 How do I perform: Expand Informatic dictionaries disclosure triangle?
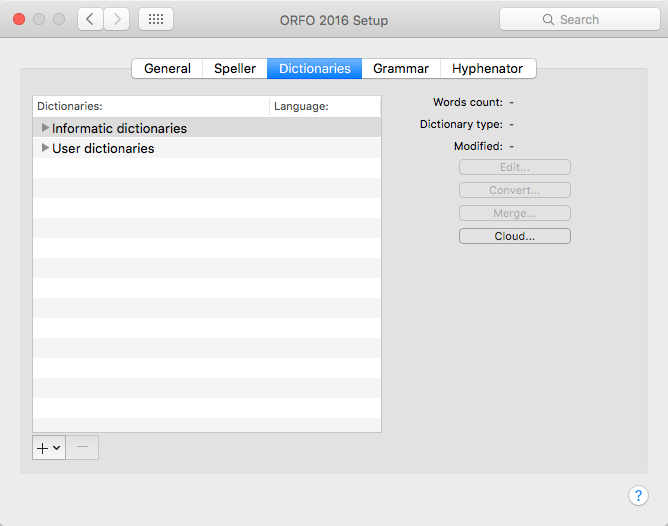tap(45, 128)
